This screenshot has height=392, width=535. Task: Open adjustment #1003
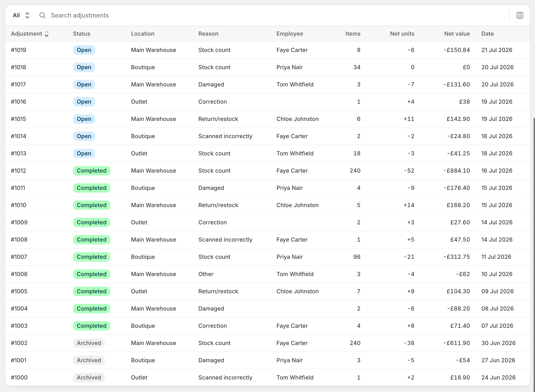(x=268, y=326)
